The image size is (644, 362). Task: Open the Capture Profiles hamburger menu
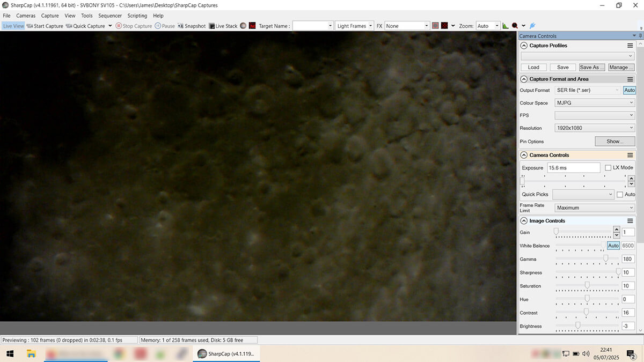[x=630, y=46]
